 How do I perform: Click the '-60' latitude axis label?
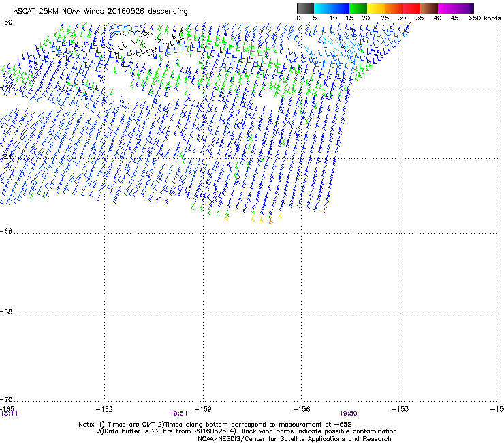pyautogui.click(x=6, y=22)
